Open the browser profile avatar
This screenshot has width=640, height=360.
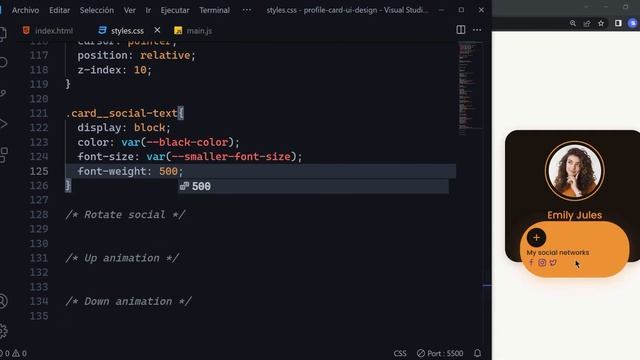633,24
